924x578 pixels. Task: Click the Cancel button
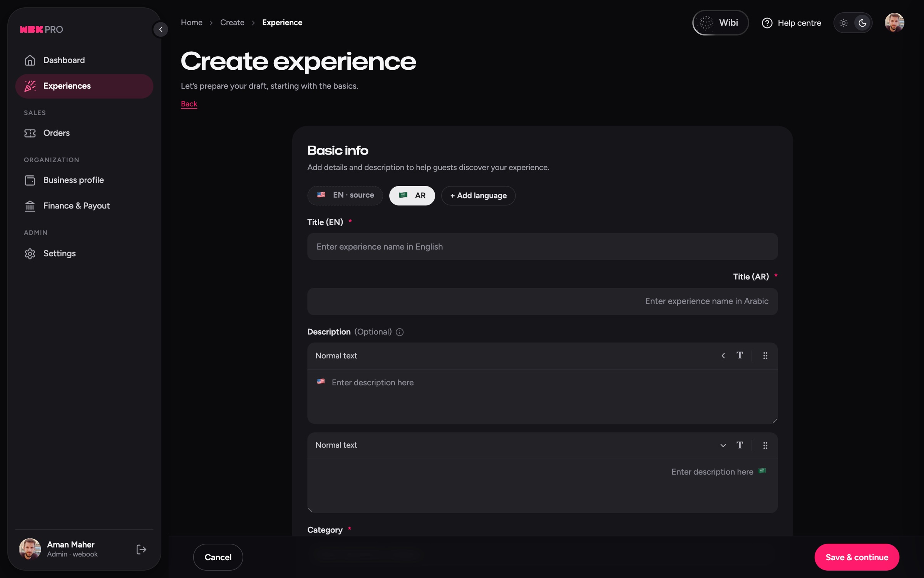pos(218,557)
